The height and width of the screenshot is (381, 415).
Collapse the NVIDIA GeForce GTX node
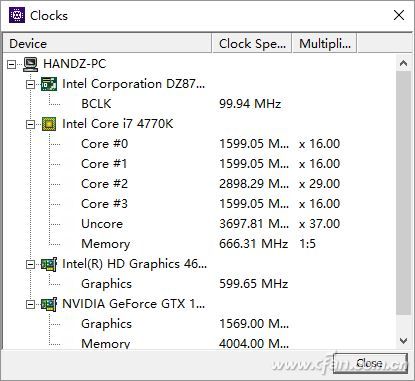point(30,304)
